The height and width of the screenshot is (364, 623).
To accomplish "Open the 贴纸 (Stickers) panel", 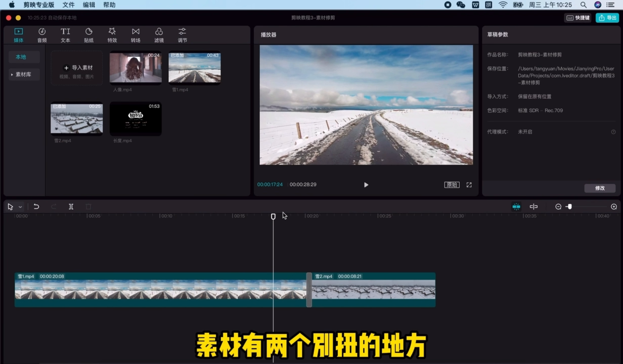I will [x=88, y=35].
